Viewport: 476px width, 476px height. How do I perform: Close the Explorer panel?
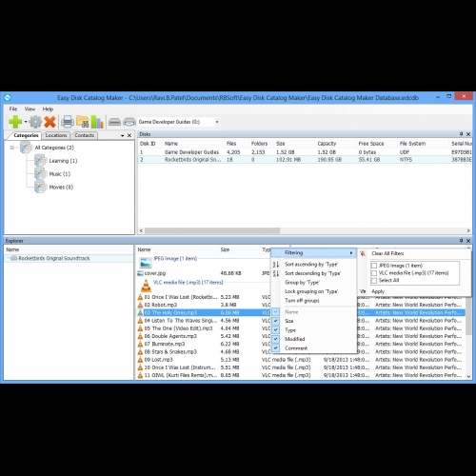tap(468, 241)
